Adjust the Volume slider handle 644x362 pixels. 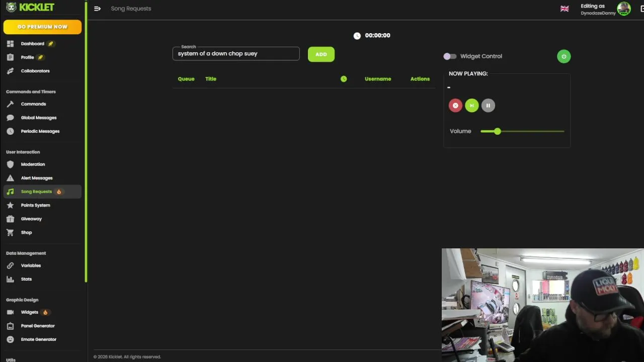498,131
